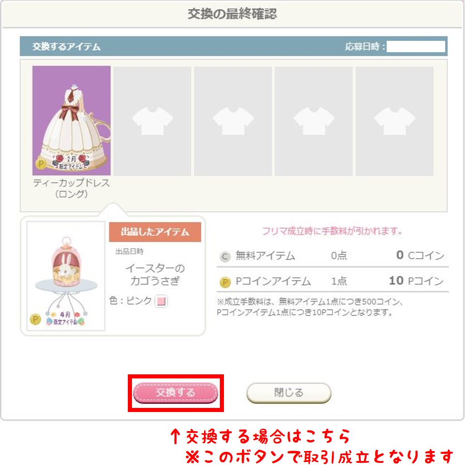Viewport: 466px width, 476px height.
Task: Click the イースターのカゴうさぎ name text
Action: 155,275
